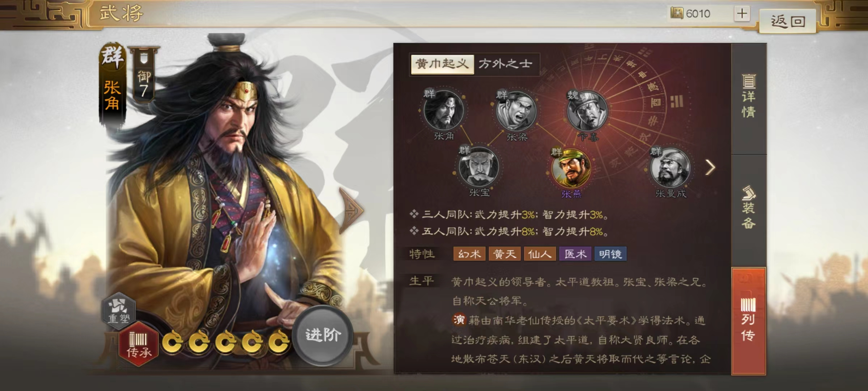Screen dimensions: 868x391
Task: Select highlighted 张燕 portrait
Action: coord(571,168)
